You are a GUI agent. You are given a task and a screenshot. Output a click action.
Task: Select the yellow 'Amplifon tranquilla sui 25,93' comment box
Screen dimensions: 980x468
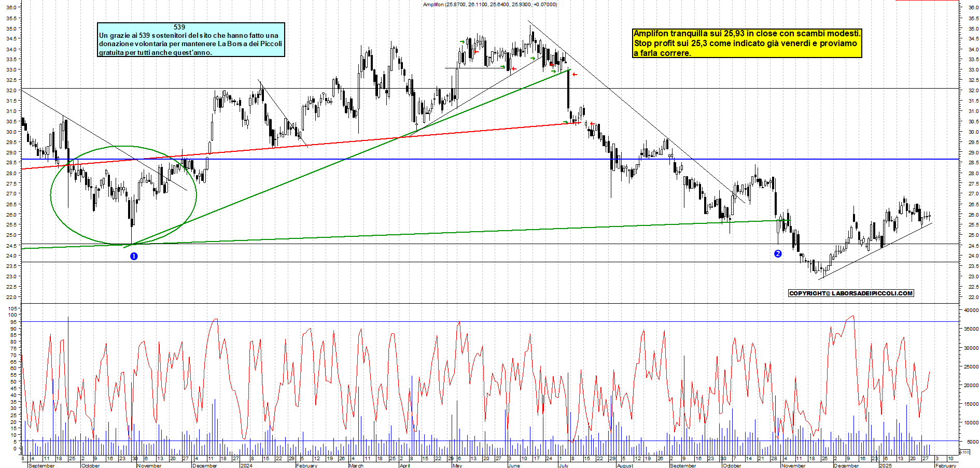click(747, 43)
